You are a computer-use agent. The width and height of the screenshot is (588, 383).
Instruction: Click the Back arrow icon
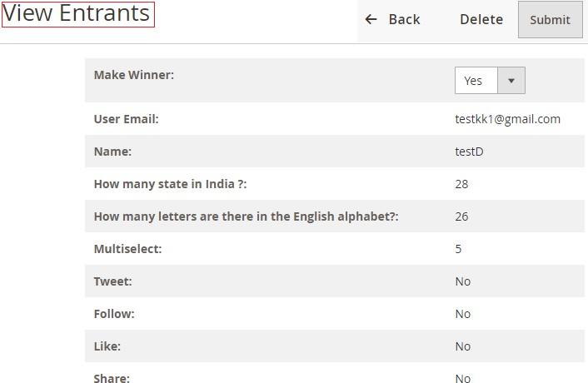371,19
